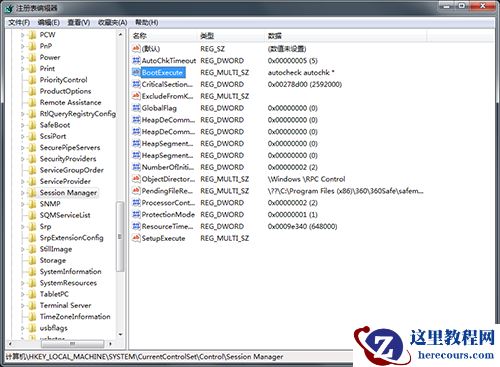Expand the Srp tree node
The image size is (500, 367).
pyautogui.click(x=23, y=226)
